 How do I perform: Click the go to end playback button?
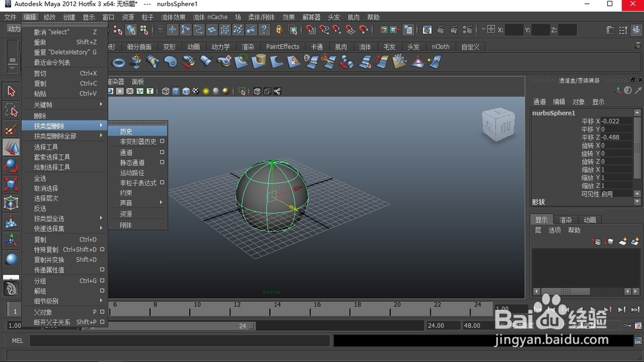coord(635,309)
